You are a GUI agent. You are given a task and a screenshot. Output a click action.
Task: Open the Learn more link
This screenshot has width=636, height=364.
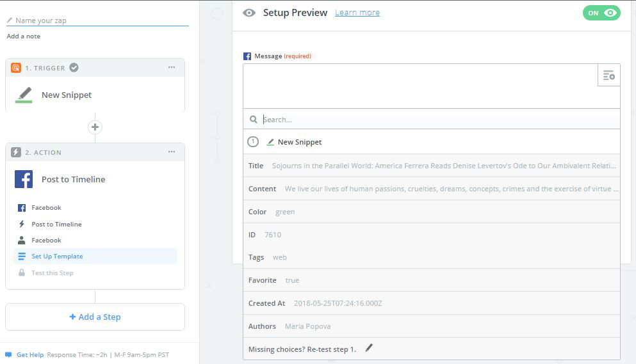pyautogui.click(x=357, y=13)
